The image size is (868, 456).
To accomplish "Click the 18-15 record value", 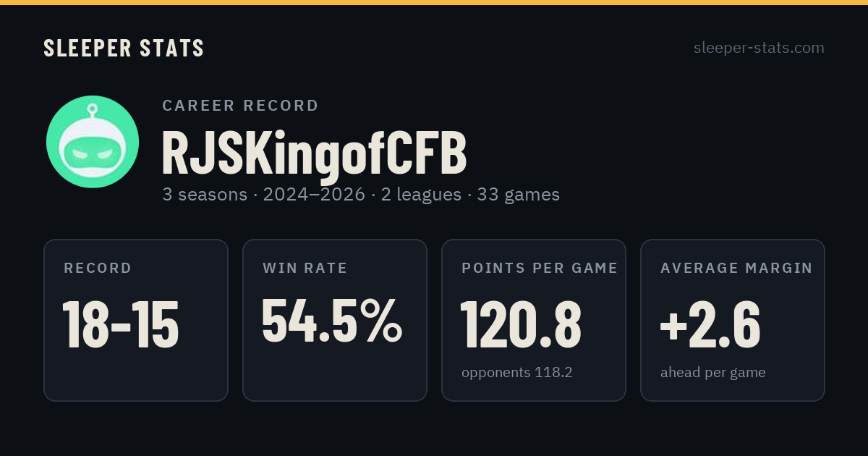I will click(121, 325).
